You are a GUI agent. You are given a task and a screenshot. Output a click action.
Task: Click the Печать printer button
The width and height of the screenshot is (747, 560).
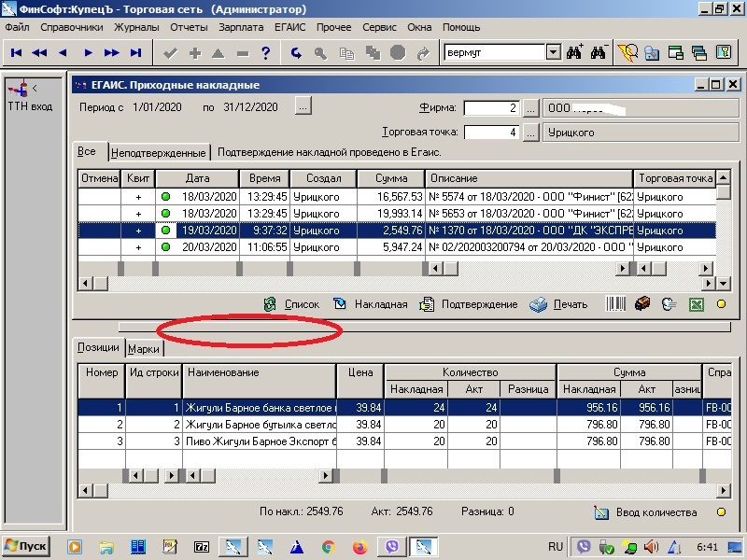559,304
